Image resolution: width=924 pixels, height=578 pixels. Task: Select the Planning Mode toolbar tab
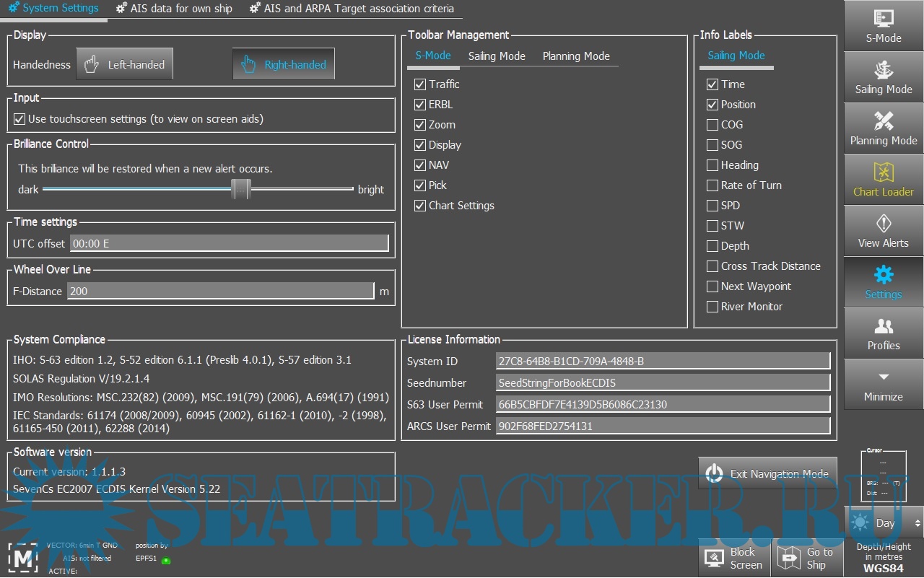[x=576, y=56]
